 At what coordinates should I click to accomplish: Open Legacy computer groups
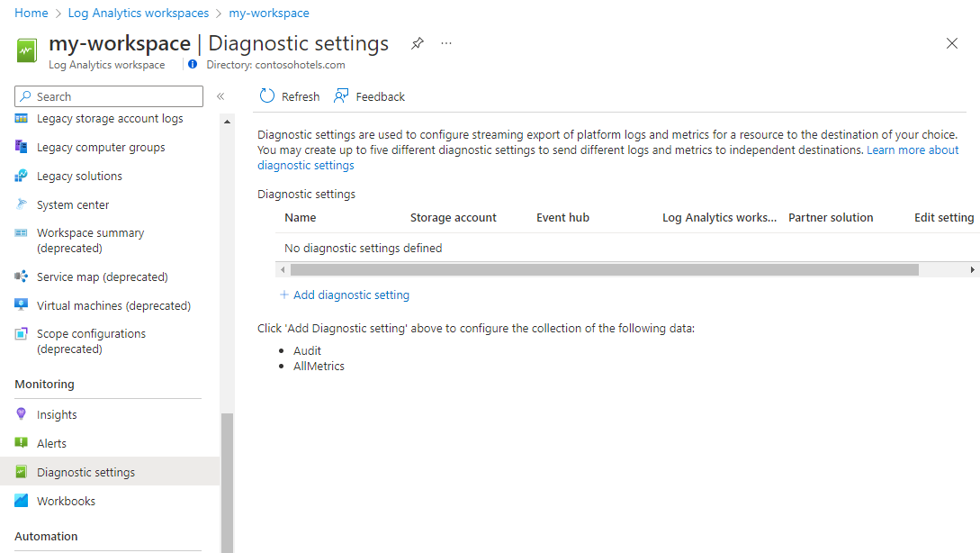click(102, 147)
